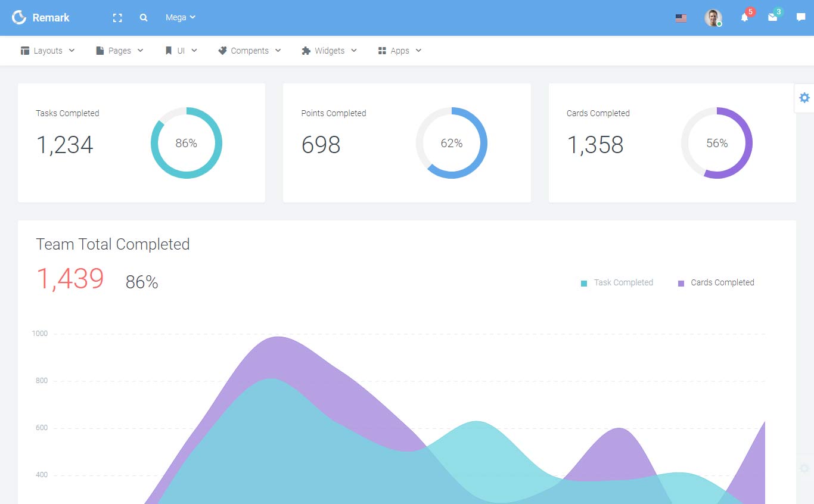The width and height of the screenshot is (814, 504).
Task: Open the Layouts menu label
Action: coord(48,51)
